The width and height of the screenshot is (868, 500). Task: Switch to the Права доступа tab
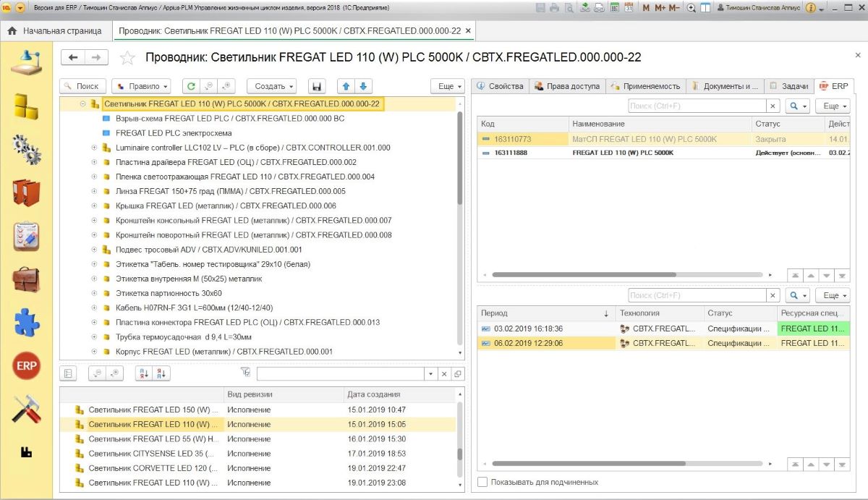(568, 86)
